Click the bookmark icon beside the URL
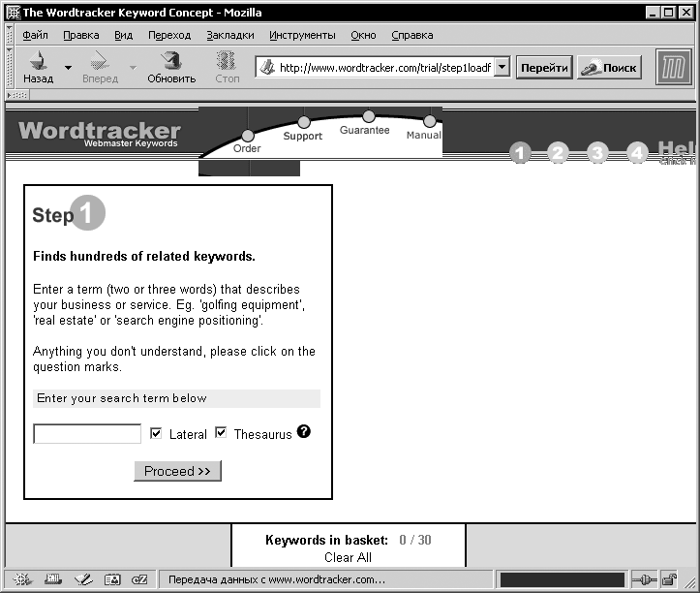Image resolution: width=700 pixels, height=593 pixels. tap(267, 68)
